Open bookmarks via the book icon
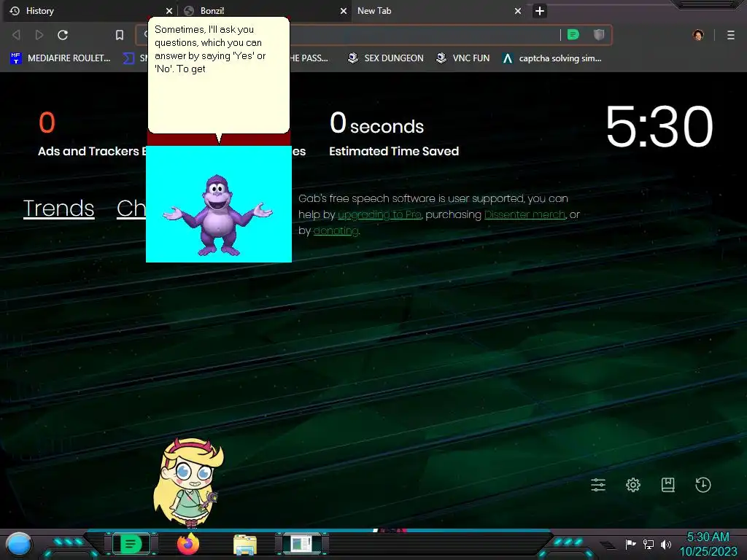747x560 pixels. (668, 485)
